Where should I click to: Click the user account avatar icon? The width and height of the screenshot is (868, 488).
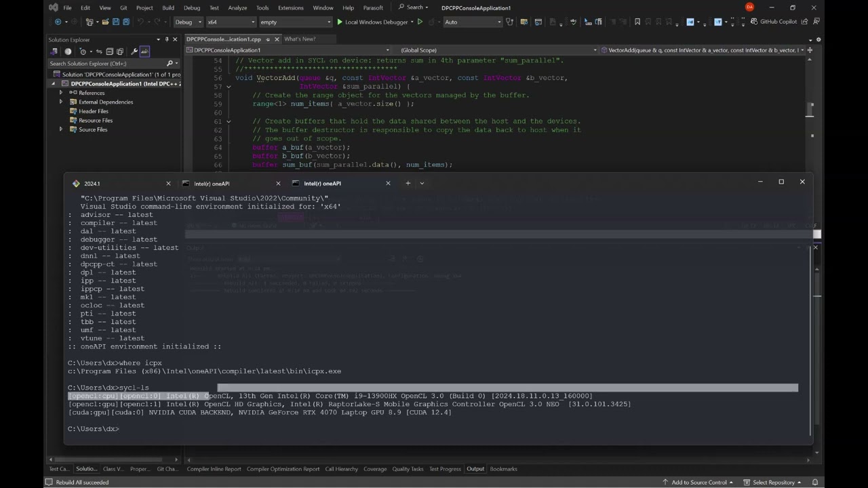(x=749, y=7)
